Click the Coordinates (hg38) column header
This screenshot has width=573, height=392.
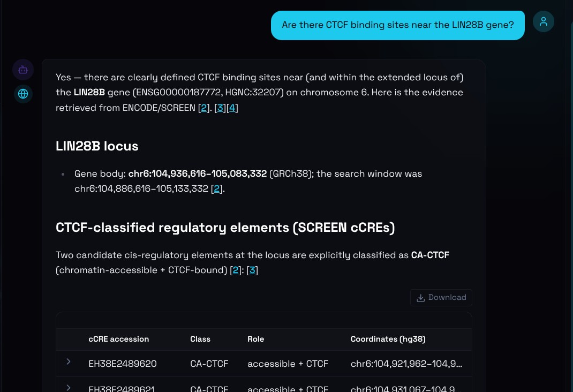point(388,339)
